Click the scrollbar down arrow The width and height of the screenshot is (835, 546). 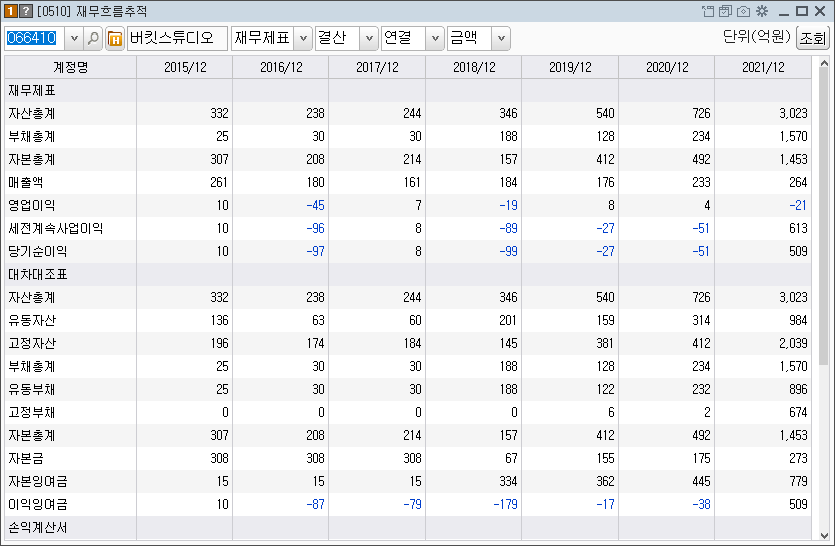tap(824, 535)
